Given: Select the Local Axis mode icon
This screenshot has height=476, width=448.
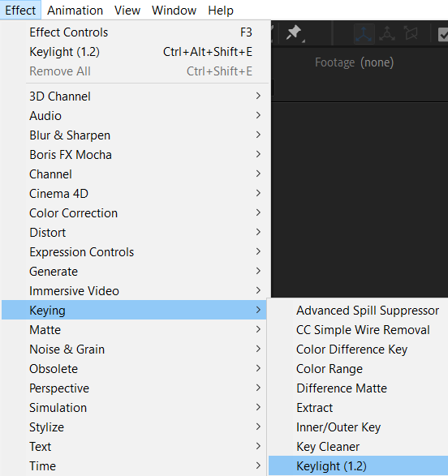Looking at the screenshot, I should point(364,34).
